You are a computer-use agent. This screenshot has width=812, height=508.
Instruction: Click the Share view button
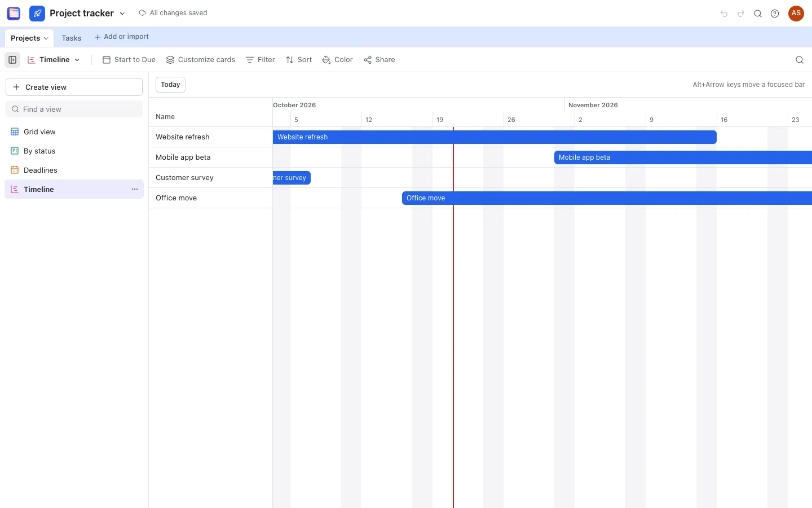coord(379,60)
